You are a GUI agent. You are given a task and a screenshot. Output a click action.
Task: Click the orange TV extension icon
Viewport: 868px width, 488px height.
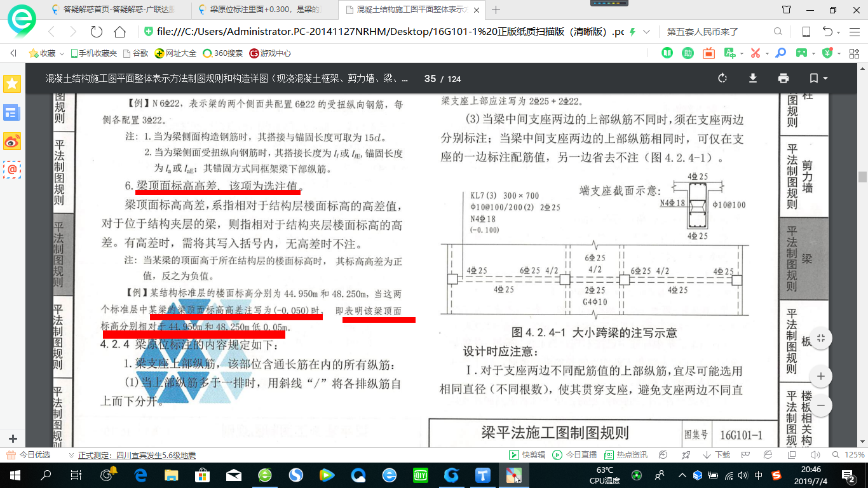709,53
